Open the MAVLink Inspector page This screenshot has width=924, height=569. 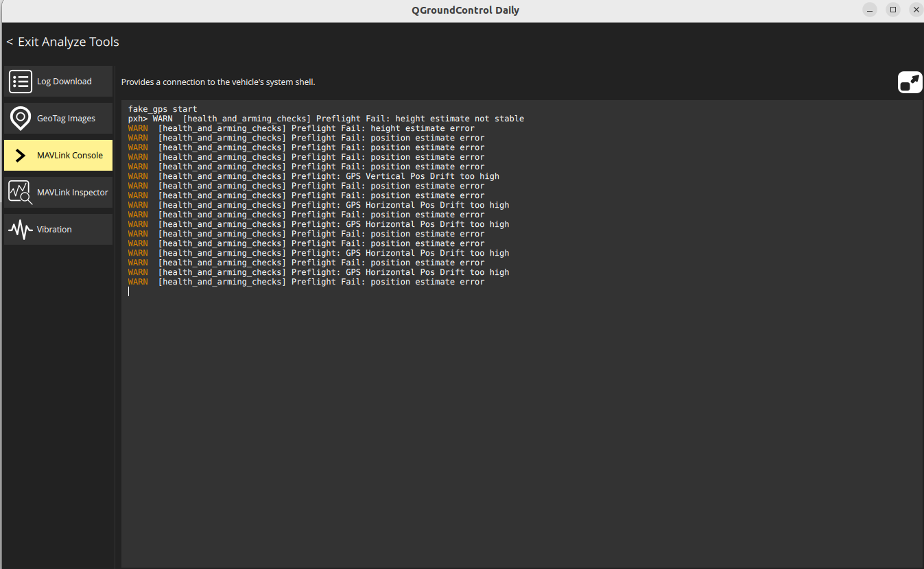(72, 193)
